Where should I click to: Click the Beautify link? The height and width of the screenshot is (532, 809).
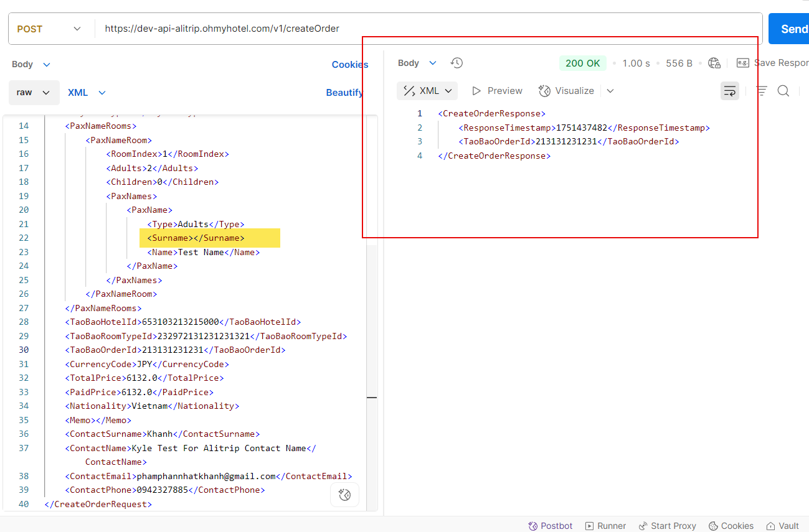click(344, 92)
